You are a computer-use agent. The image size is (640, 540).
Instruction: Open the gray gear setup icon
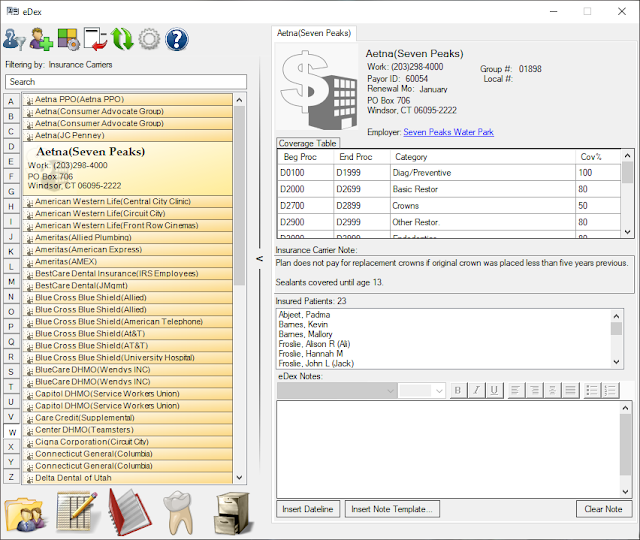pyautogui.click(x=149, y=39)
